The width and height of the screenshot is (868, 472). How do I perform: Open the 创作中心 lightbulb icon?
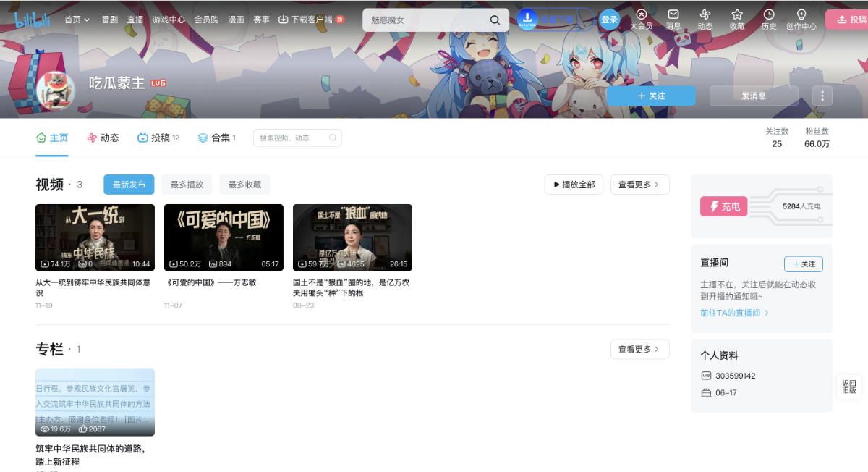[x=801, y=14]
